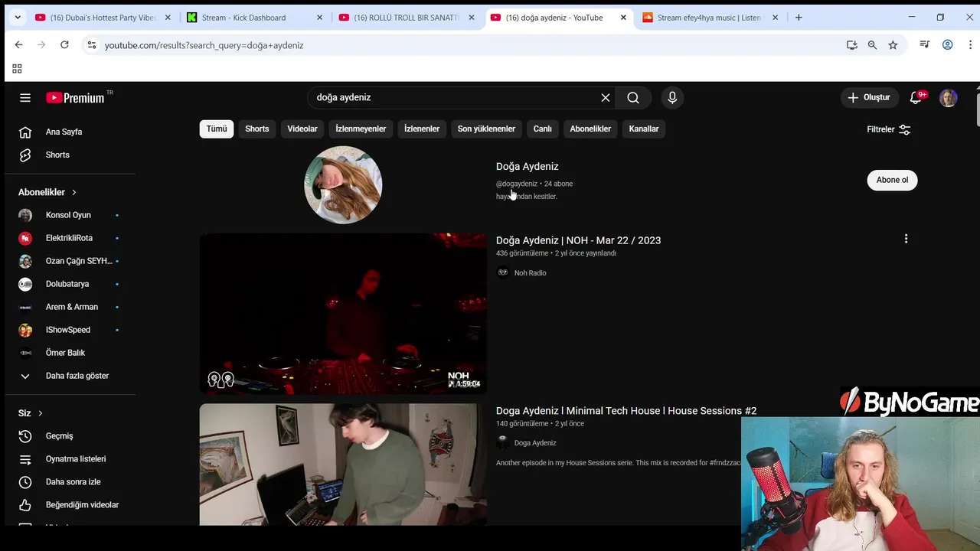Open the apps grid in bookmarks bar
Image resolution: width=980 pixels, height=551 pixels.
point(17,69)
